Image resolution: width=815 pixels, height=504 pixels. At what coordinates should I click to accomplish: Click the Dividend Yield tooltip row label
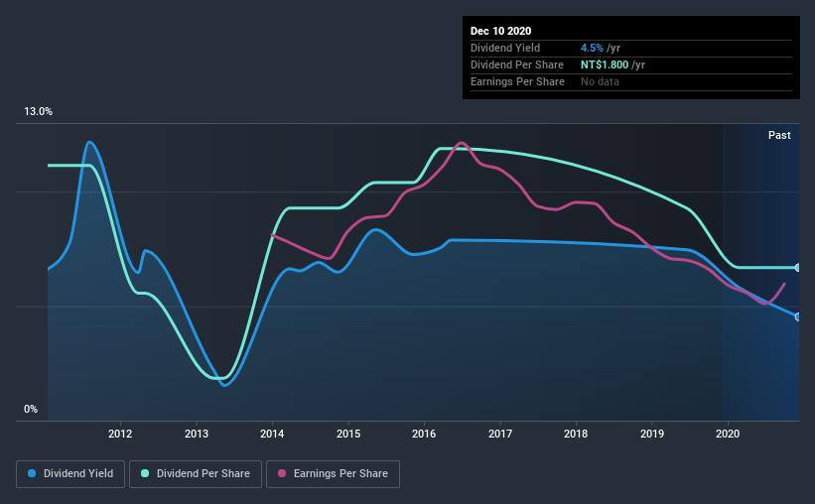pos(505,48)
